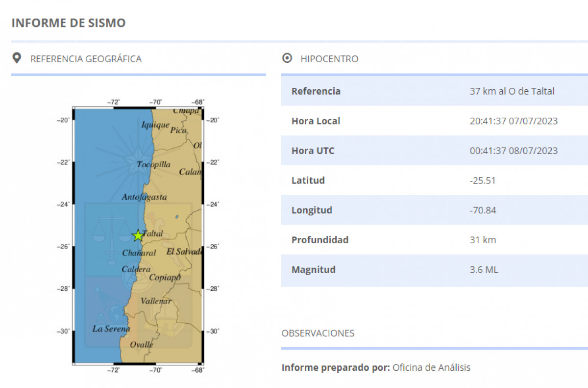Screen dimensions: 588x388
Task: Click the Hora UTC timestamp value
Action: [x=514, y=151]
